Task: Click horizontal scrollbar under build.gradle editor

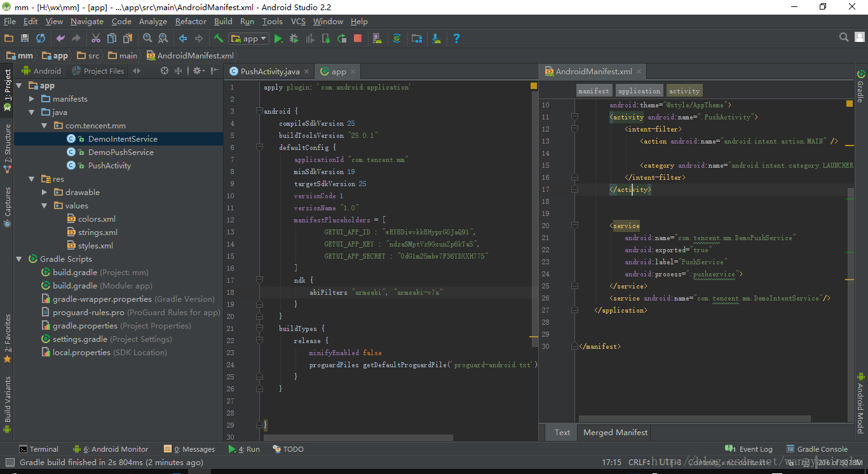Action: point(358,438)
